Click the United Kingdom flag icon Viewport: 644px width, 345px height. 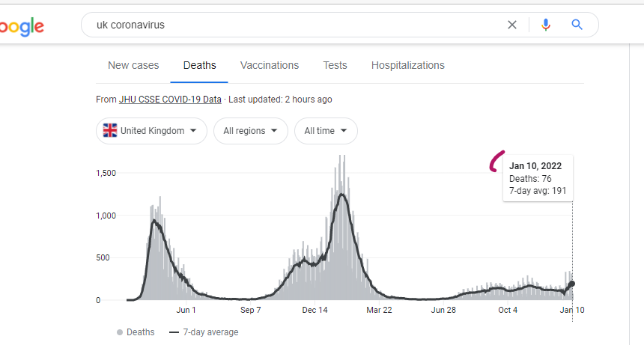(110, 131)
